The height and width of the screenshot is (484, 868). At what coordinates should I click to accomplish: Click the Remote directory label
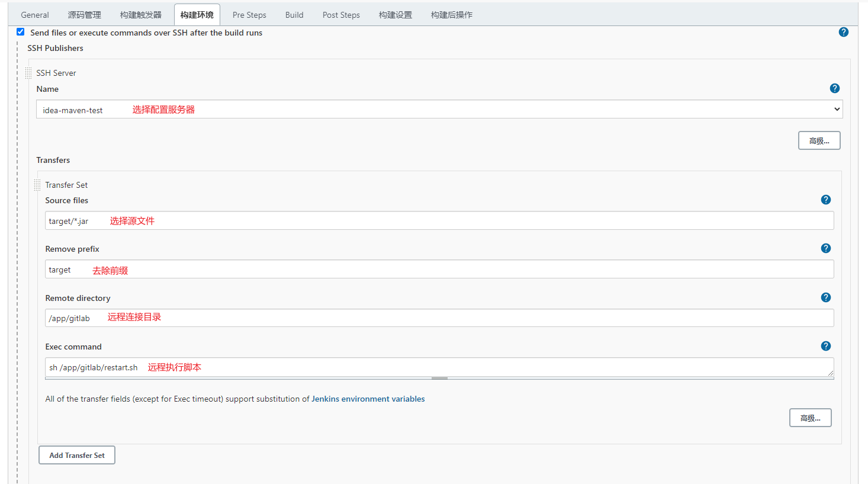coord(78,298)
